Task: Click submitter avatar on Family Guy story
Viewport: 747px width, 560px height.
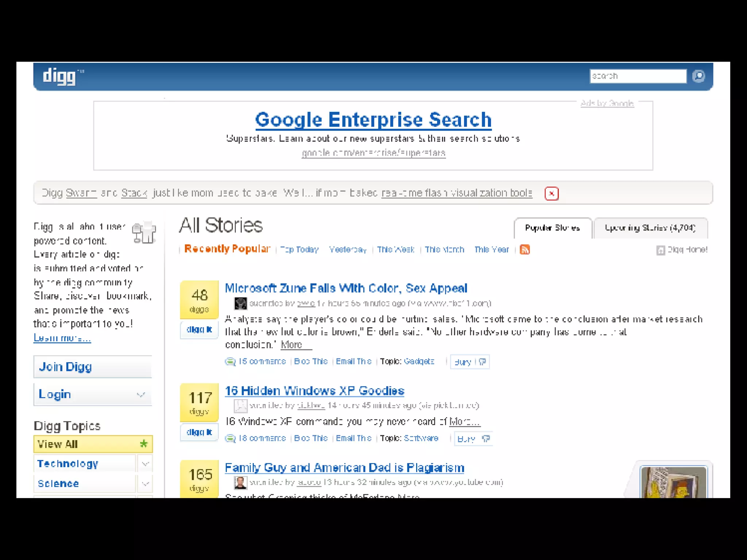Action: [x=240, y=483]
